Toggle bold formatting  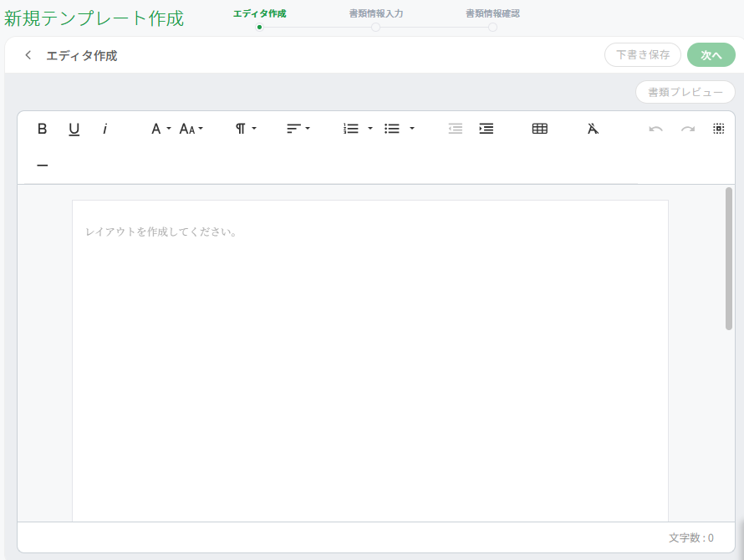pos(43,129)
